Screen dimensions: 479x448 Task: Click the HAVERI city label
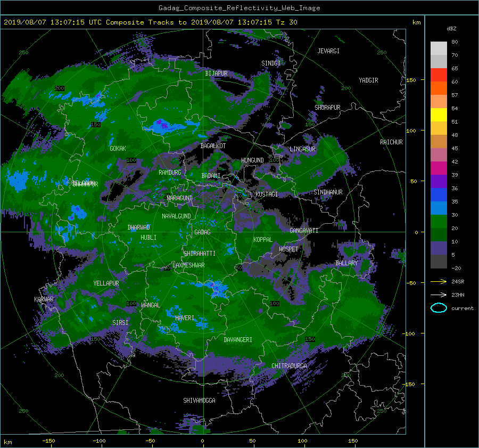(185, 318)
